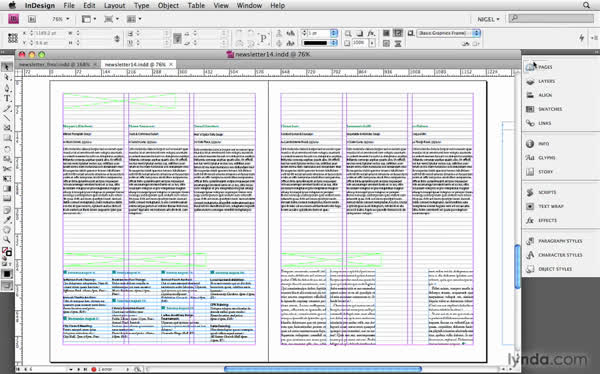The image size is (600, 374).
Task: Toggle the screen mode button in toolbox
Action: pos(7,285)
